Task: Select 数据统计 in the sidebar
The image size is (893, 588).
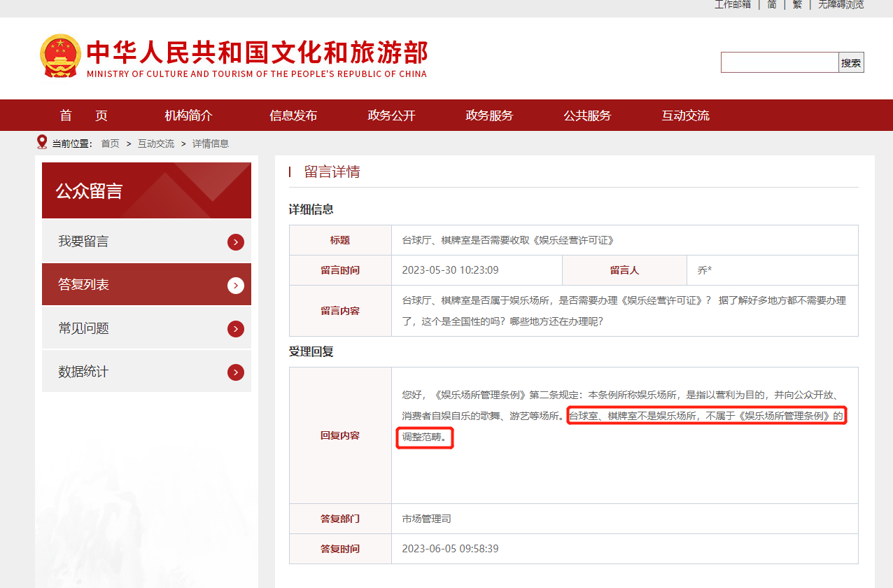Action: point(146,372)
